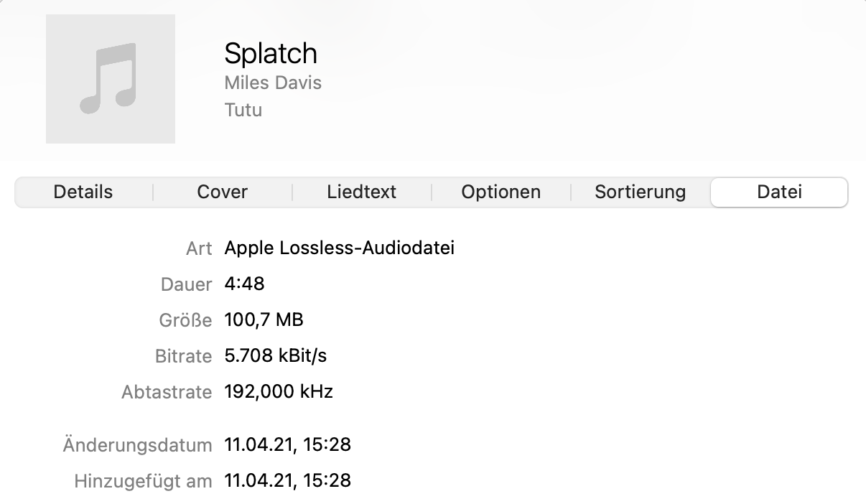Click the Hinzugefügt am date value
Viewport: 866px width, 504px height.
pyautogui.click(x=288, y=480)
